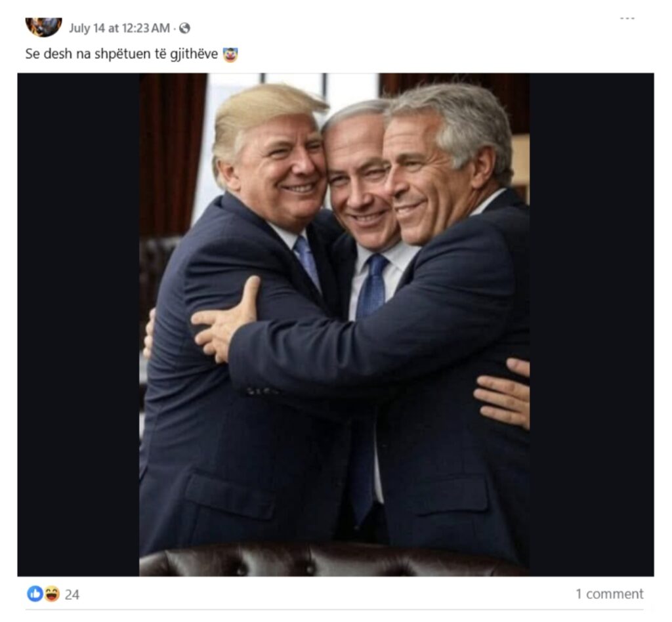Click the dark right margin of the photo

[x=592, y=324]
